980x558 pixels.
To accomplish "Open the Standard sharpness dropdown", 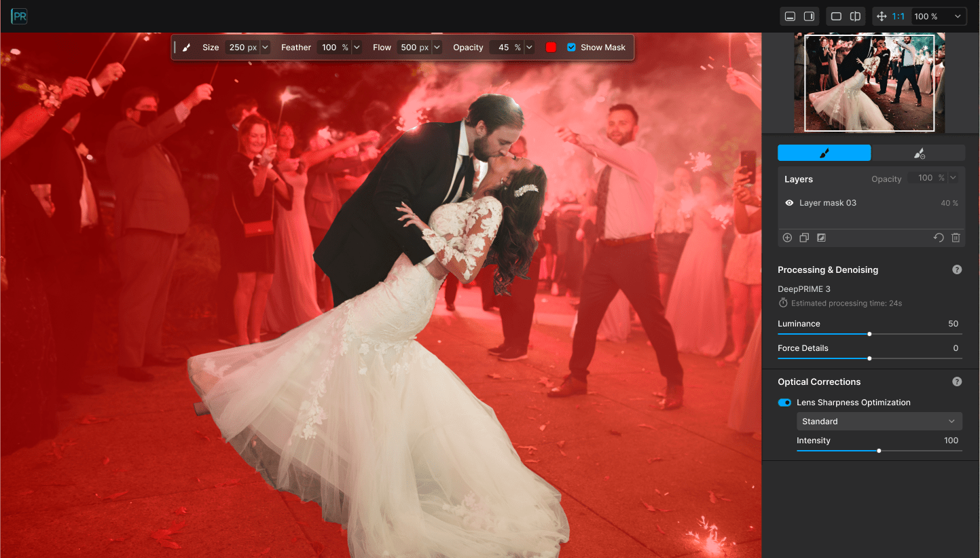I will [x=879, y=422].
